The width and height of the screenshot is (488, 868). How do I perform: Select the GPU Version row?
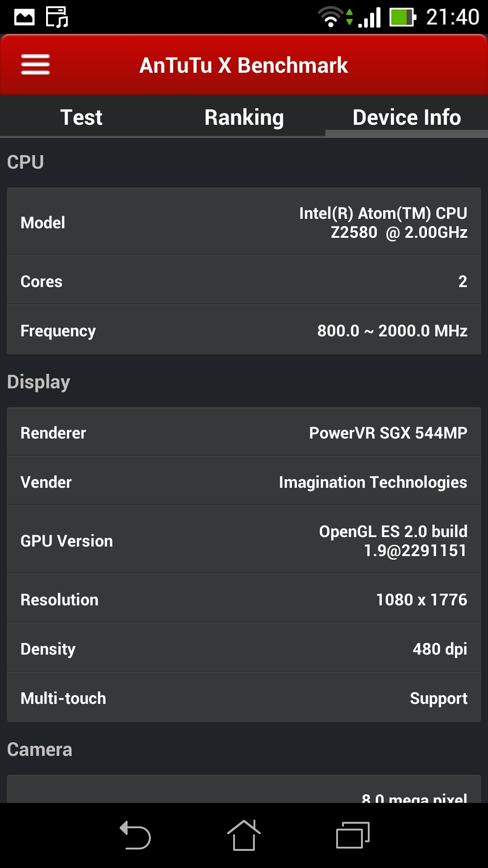coord(244,541)
